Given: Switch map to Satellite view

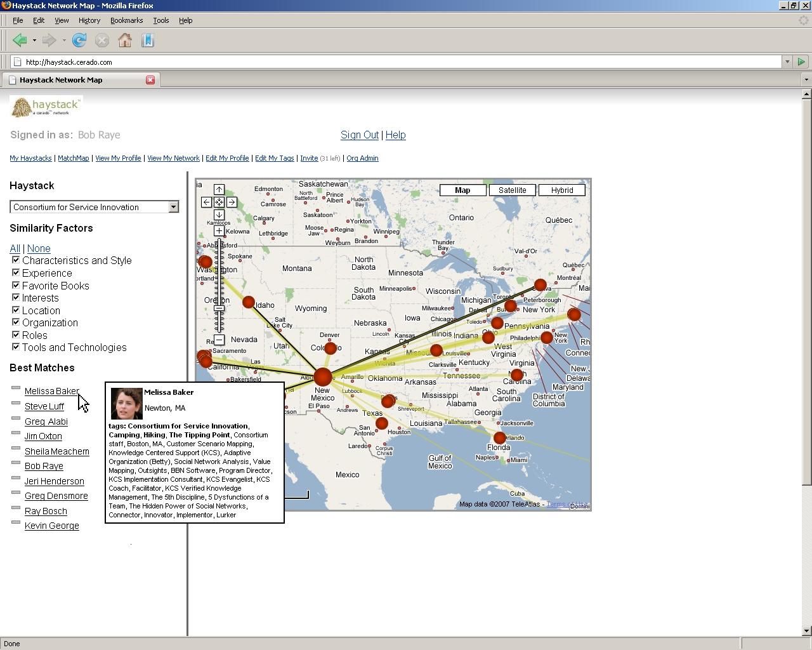Looking at the screenshot, I should (513, 190).
